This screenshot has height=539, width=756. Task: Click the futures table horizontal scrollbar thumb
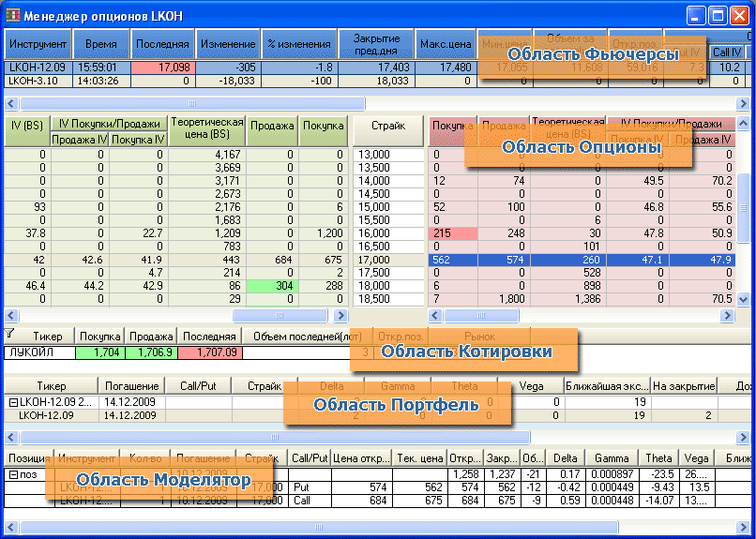coord(192,103)
